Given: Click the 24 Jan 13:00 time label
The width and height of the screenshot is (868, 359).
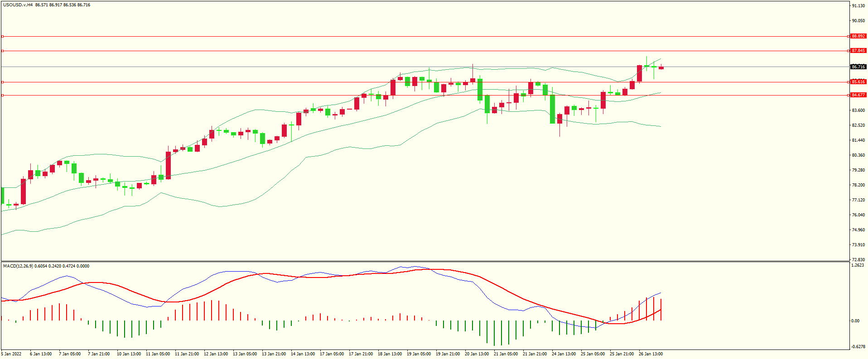Looking at the screenshot, I should click(564, 354).
